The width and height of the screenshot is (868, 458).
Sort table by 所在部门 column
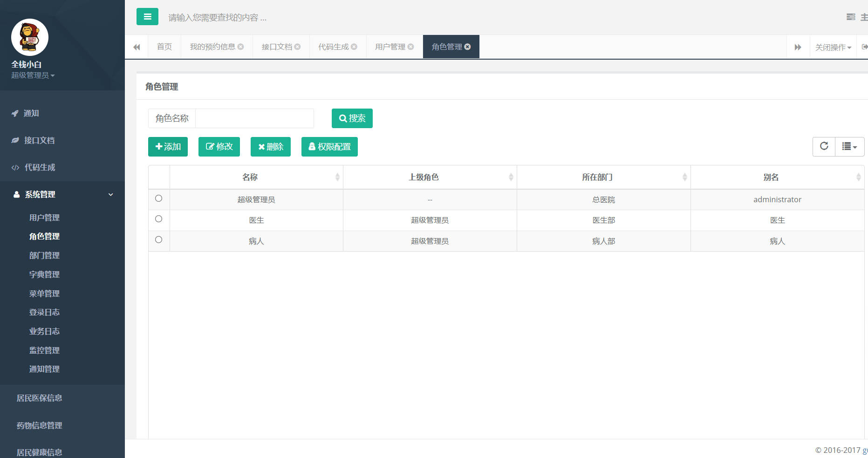click(x=604, y=177)
